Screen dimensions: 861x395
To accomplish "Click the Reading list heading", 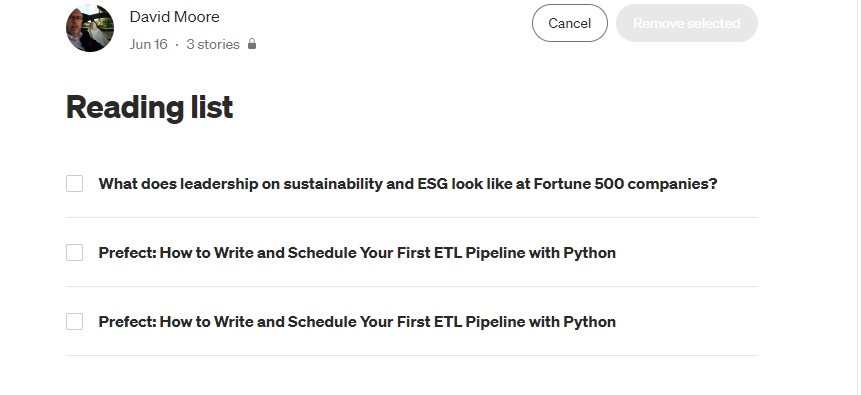I will [x=149, y=107].
